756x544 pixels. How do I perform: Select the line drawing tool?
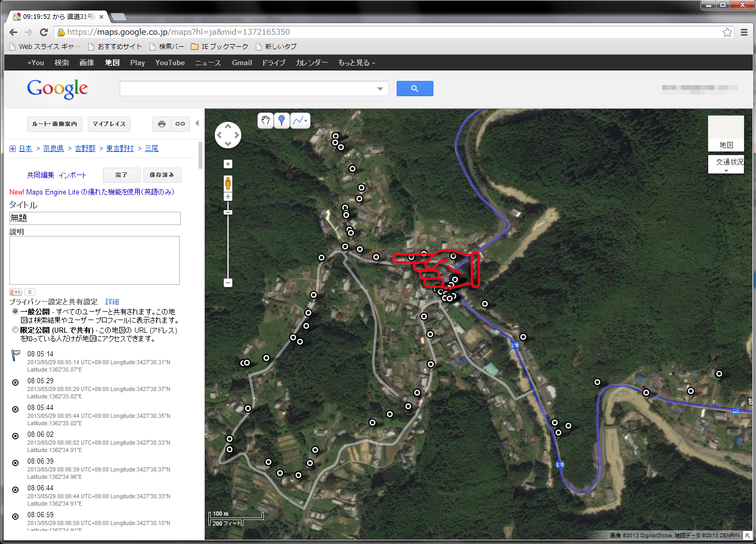coord(298,120)
